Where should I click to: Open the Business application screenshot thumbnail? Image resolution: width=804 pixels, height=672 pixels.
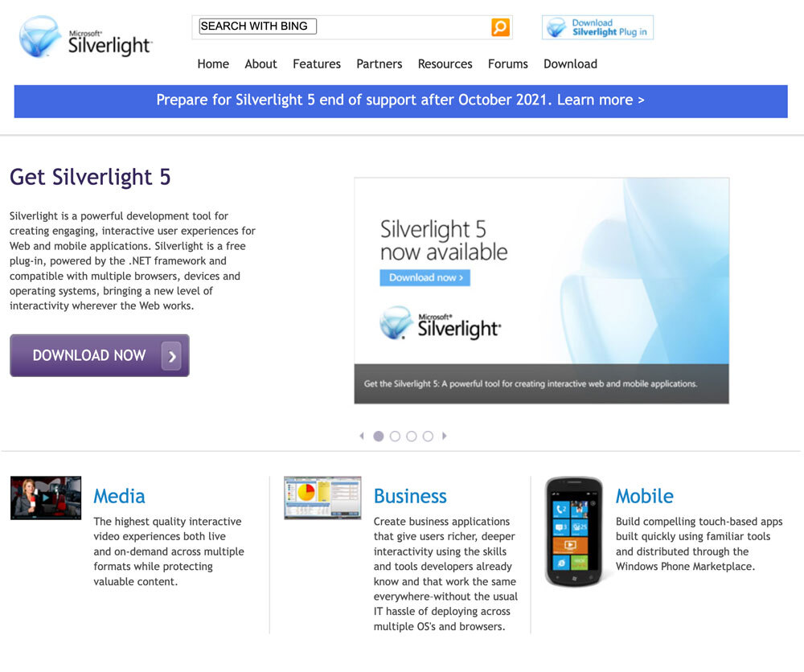pyautogui.click(x=322, y=498)
